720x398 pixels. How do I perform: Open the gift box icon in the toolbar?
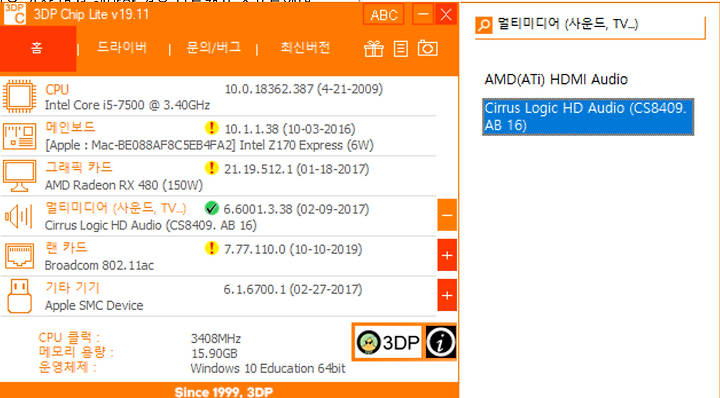point(374,49)
